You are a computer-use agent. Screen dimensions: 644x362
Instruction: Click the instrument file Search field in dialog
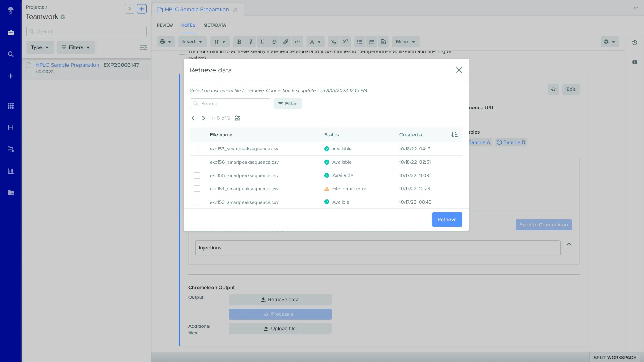[230, 104]
